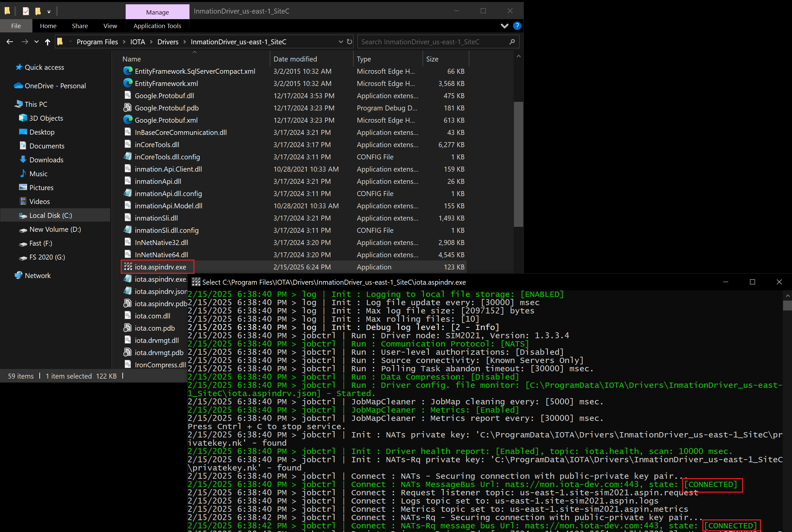The width and height of the screenshot is (792, 532).
Task: Click the inCoreTools.dll.config file icon
Action: pyautogui.click(x=128, y=156)
